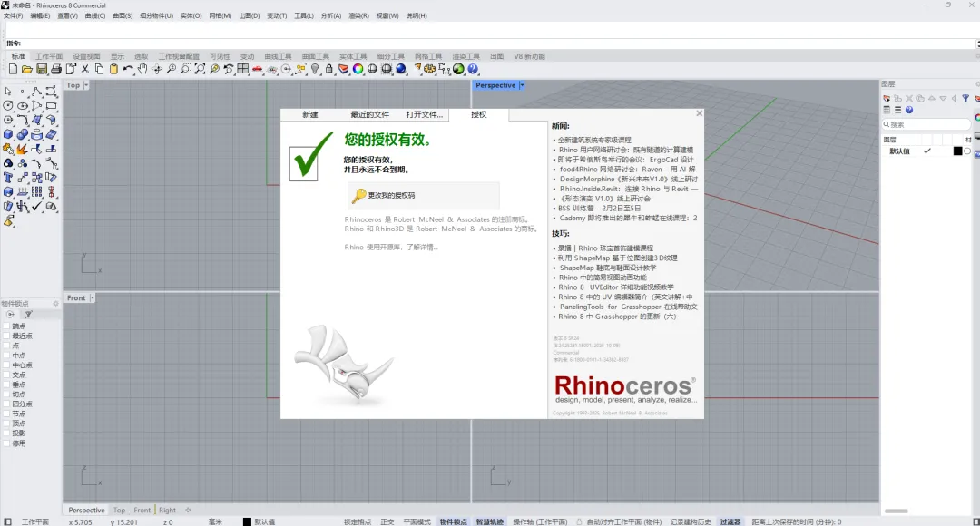Open the 曲面(S) menu
The height and width of the screenshot is (526, 980).
(122, 15)
